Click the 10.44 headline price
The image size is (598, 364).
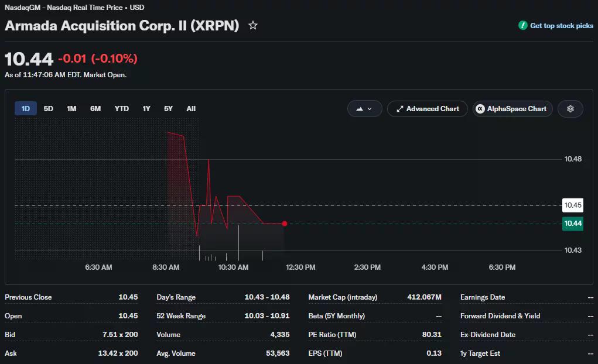pos(29,59)
